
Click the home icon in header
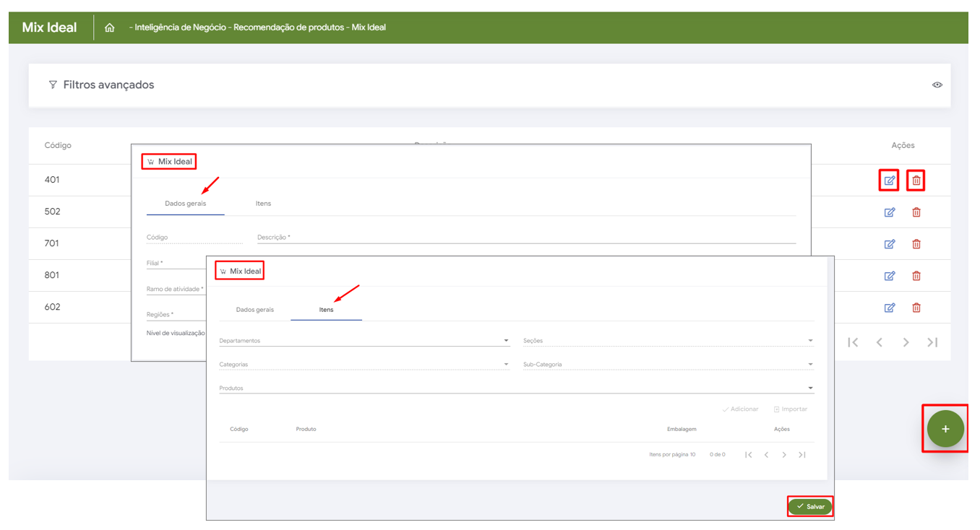click(x=110, y=28)
